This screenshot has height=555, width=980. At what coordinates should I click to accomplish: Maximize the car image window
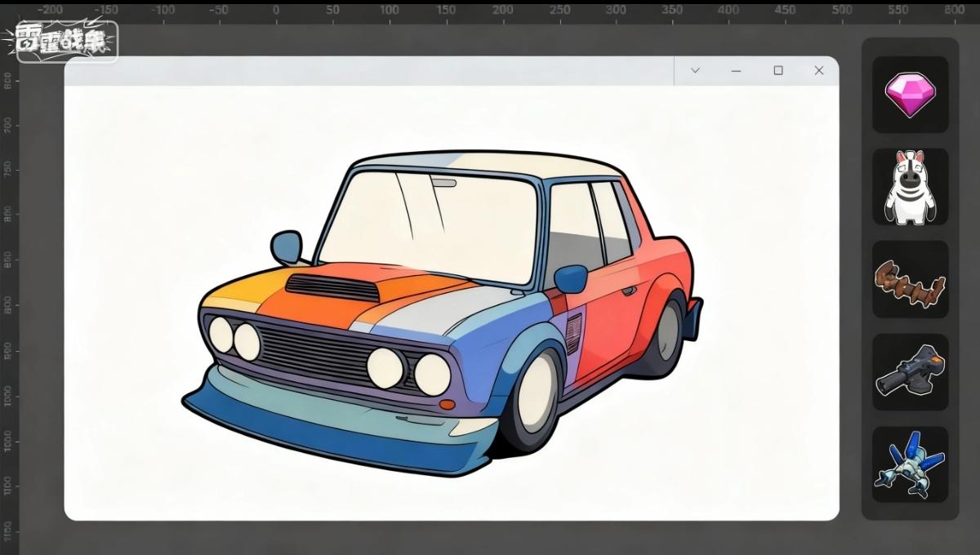point(778,71)
